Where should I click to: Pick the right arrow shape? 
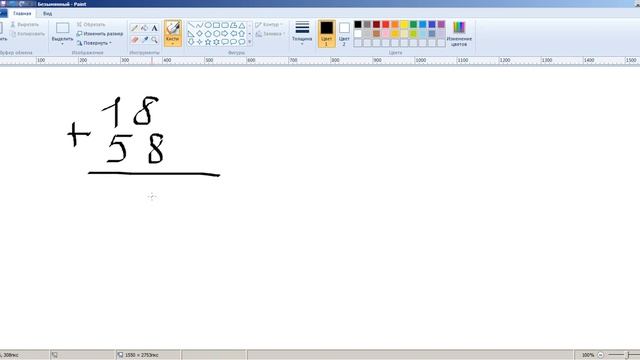(x=225, y=33)
